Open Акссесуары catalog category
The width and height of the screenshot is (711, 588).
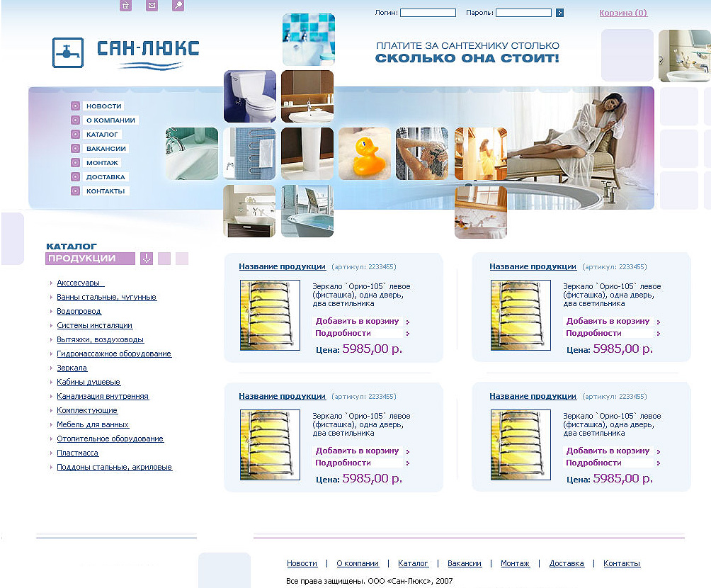[x=81, y=283]
